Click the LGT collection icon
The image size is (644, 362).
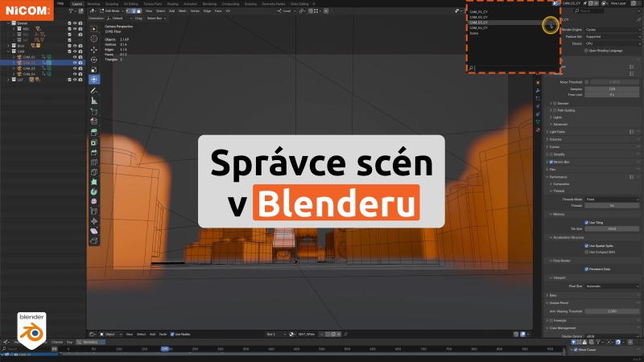14,80
